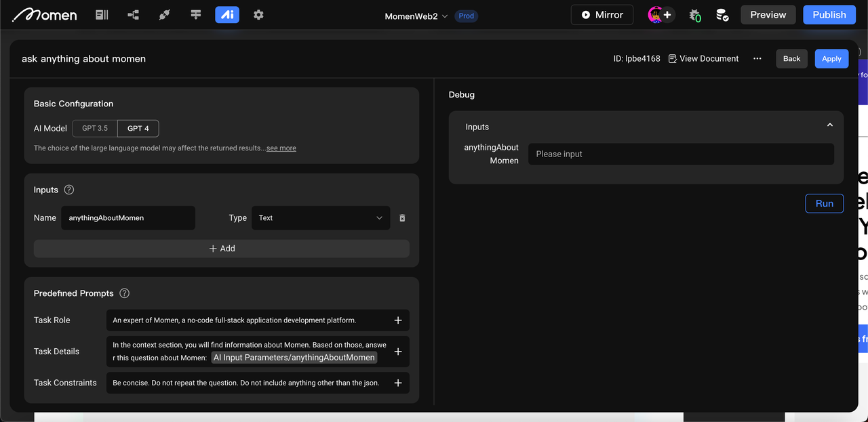
Task: Open the Momen logo home
Action: [x=45, y=14]
